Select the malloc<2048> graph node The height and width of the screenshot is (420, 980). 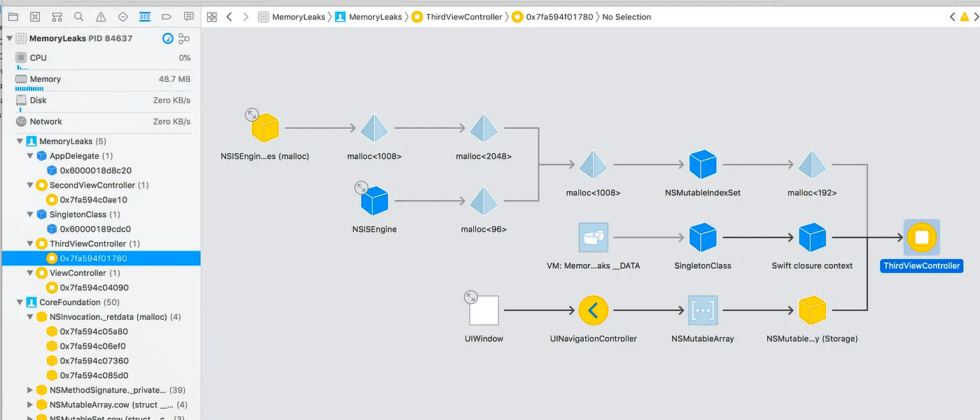484,129
